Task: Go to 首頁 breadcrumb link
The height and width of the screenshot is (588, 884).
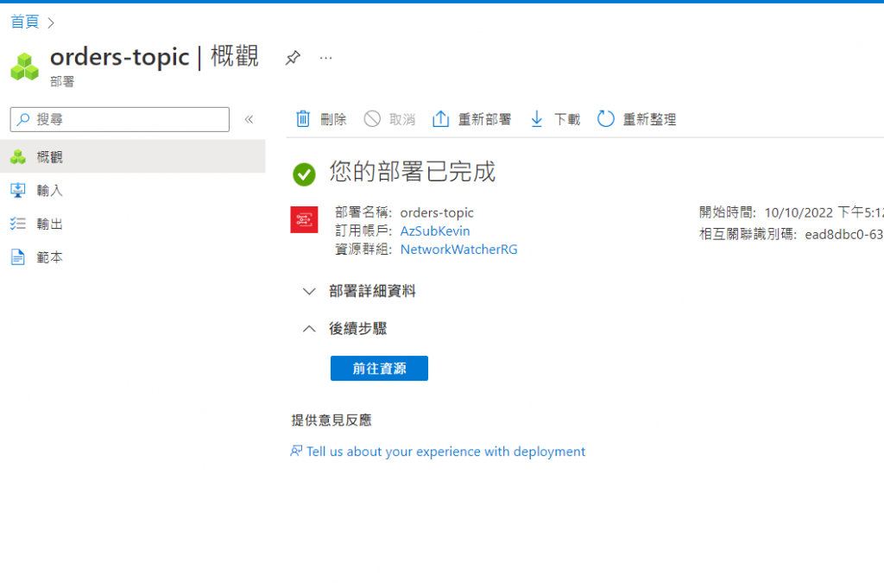Action: click(25, 22)
